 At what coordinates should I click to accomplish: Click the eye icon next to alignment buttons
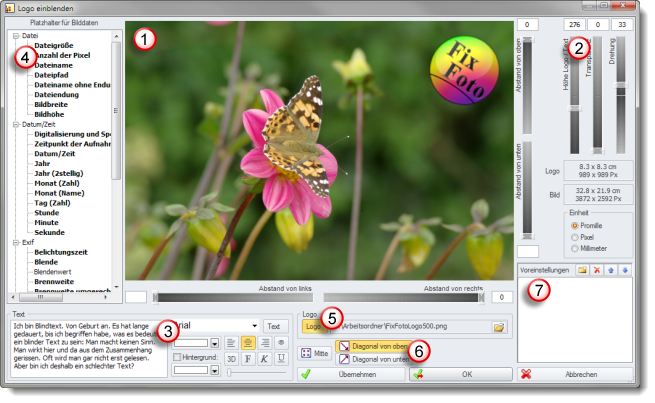pos(281,343)
